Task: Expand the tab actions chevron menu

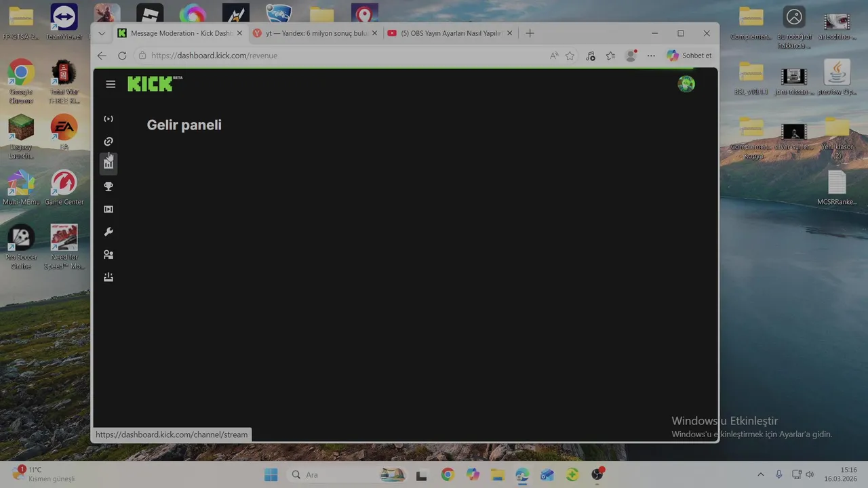Action: point(102,33)
